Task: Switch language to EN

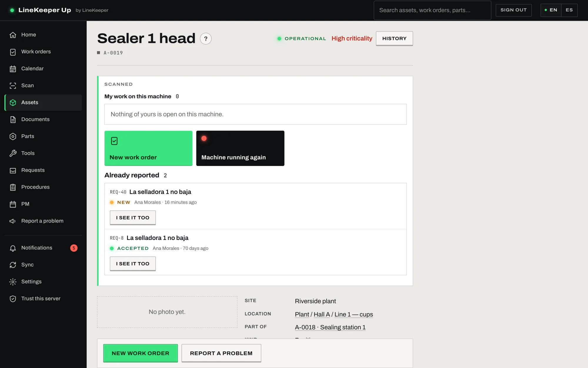Action: pos(551,10)
